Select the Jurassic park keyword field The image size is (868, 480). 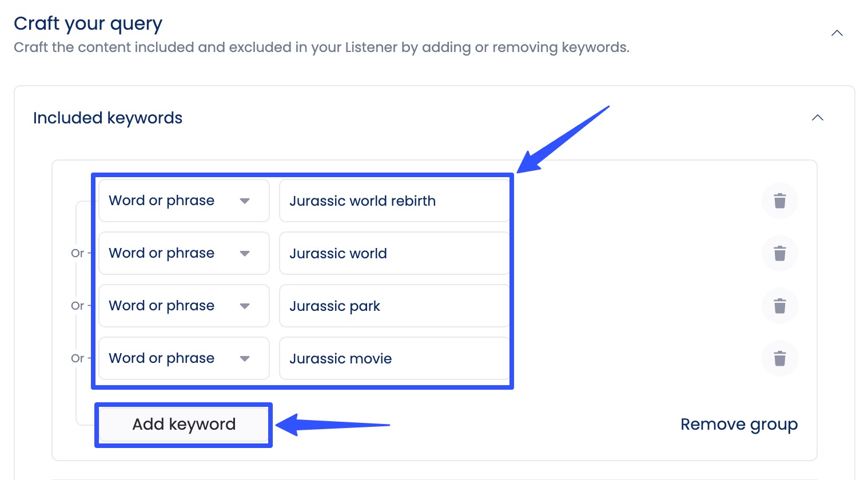pos(393,306)
